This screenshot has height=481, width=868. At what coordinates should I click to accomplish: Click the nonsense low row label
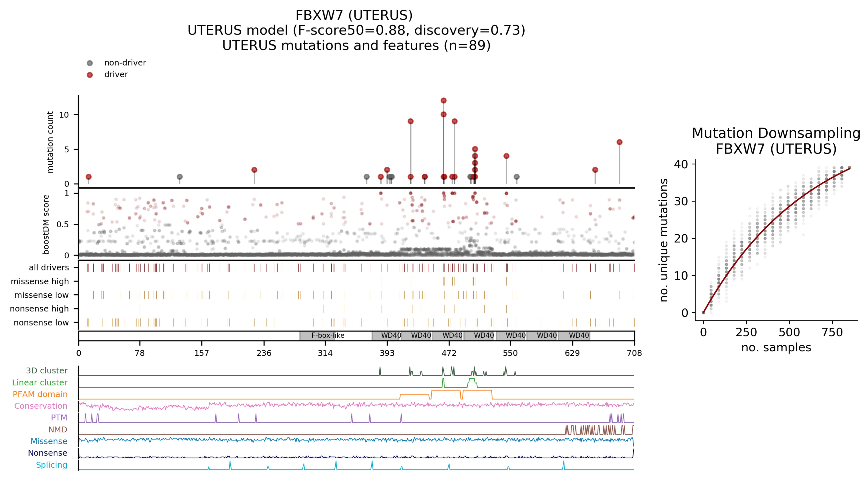[x=41, y=323]
